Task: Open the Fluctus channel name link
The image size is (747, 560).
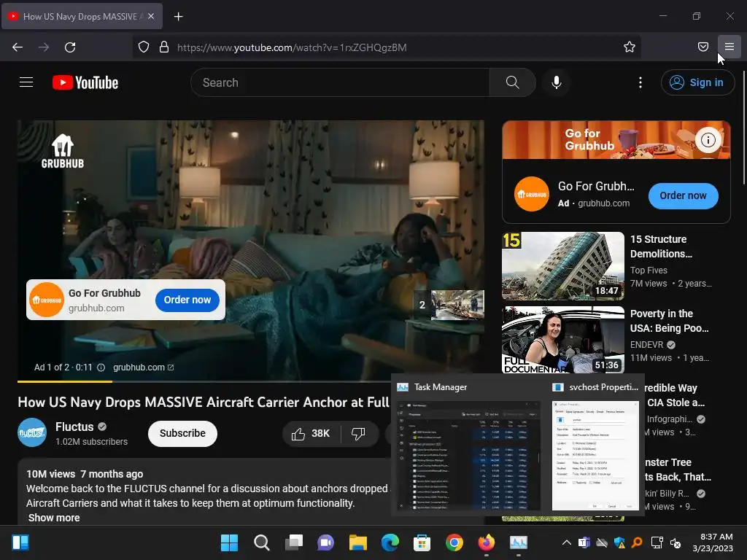Action: [74, 427]
